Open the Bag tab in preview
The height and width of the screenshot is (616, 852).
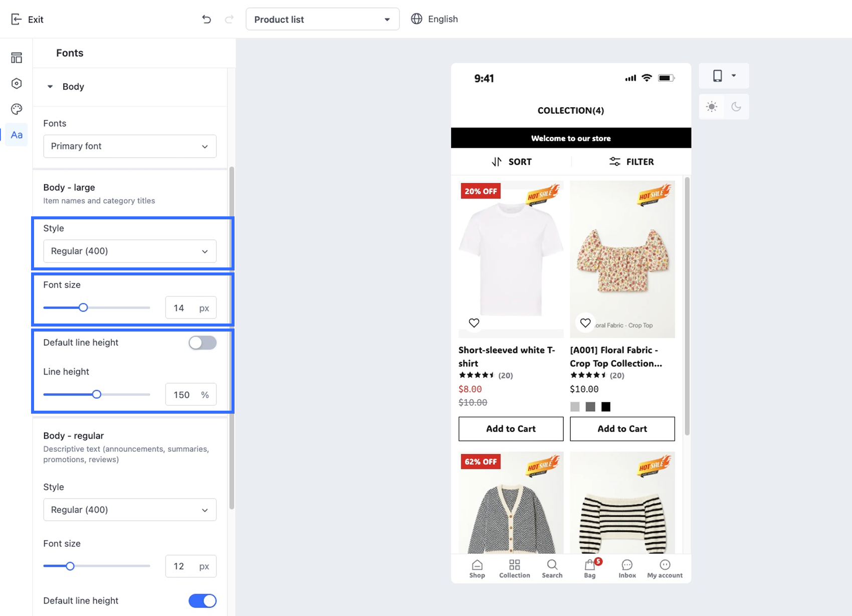click(590, 568)
